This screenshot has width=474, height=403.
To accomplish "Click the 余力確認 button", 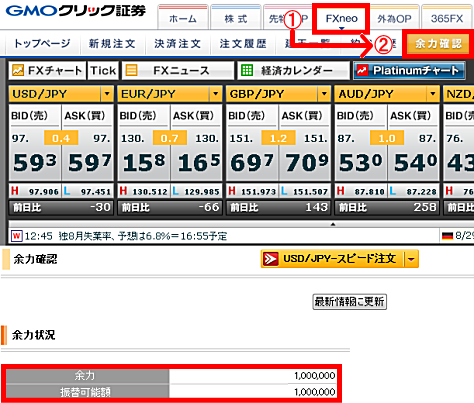I will (x=438, y=43).
